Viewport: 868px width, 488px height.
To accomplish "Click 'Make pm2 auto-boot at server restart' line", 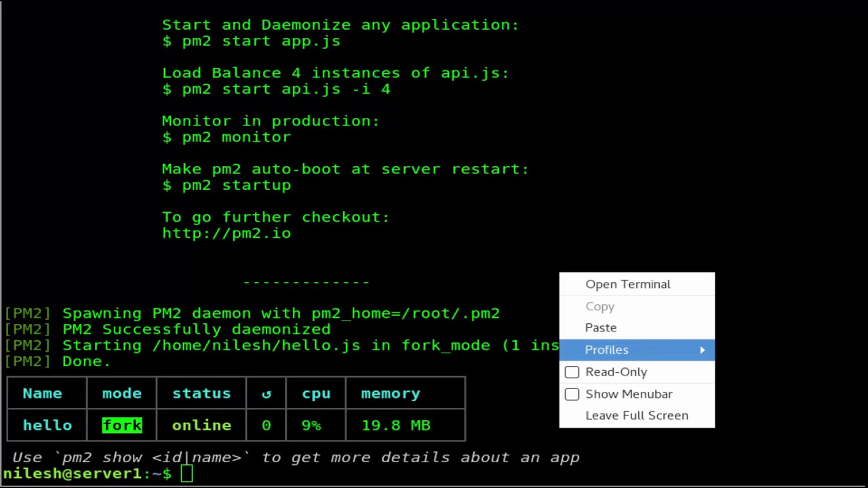I will pos(345,169).
